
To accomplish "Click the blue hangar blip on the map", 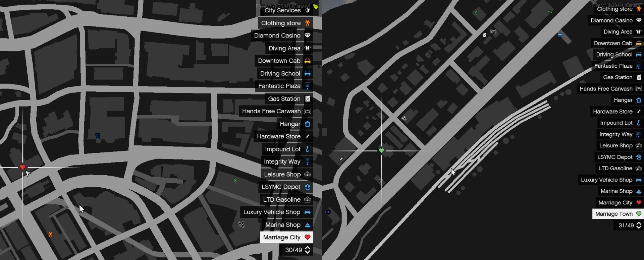I will pyautogui.click(x=560, y=35).
